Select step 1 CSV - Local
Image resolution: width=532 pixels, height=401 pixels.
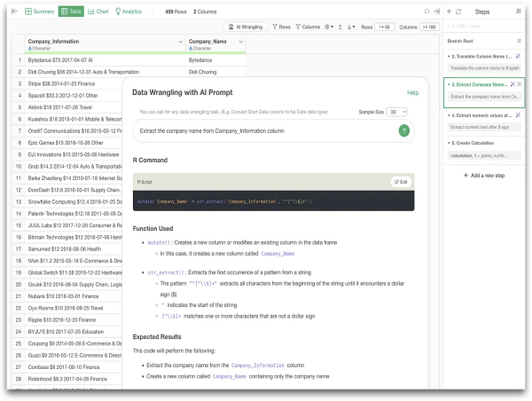click(x=464, y=26)
